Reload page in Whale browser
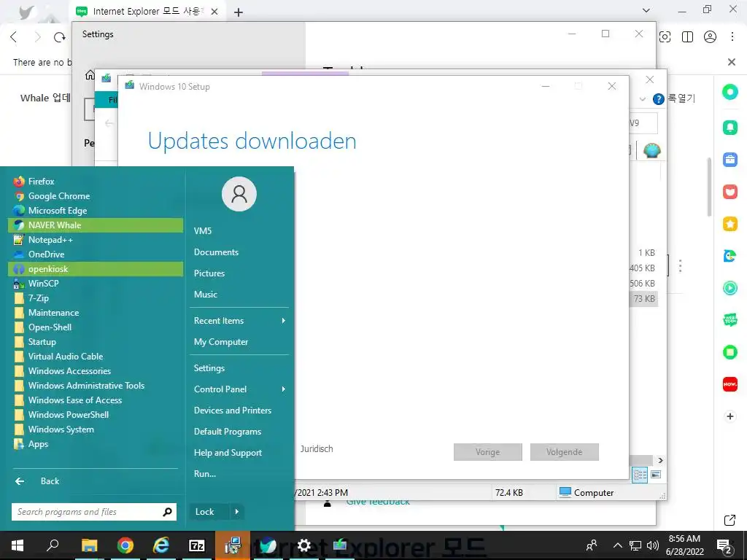 [x=60, y=37]
